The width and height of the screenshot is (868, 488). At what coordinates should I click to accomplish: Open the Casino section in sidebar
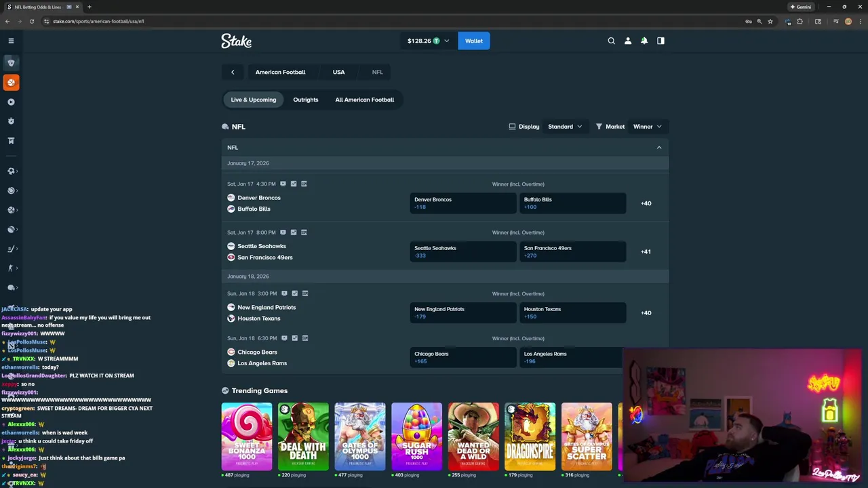(x=11, y=62)
